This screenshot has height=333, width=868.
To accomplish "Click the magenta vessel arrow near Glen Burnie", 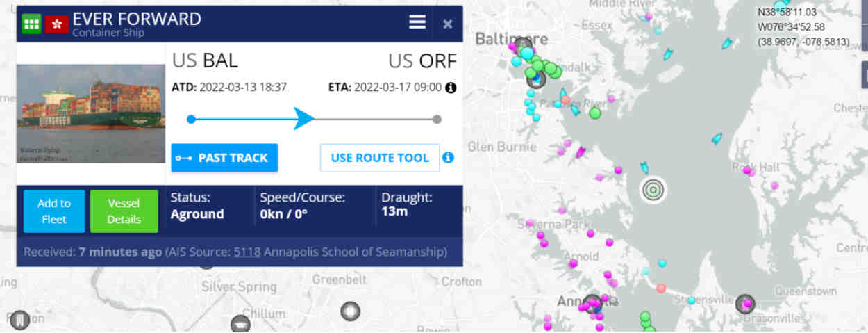I will tap(581, 152).
